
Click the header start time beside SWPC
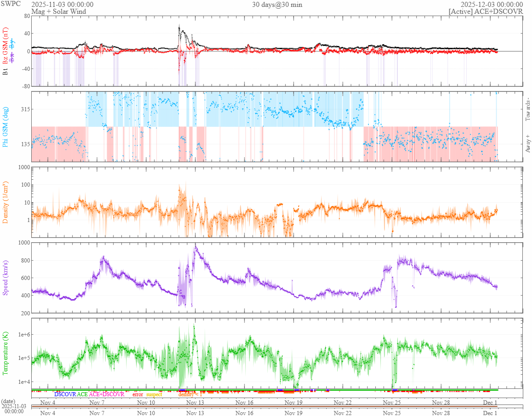(62, 5)
